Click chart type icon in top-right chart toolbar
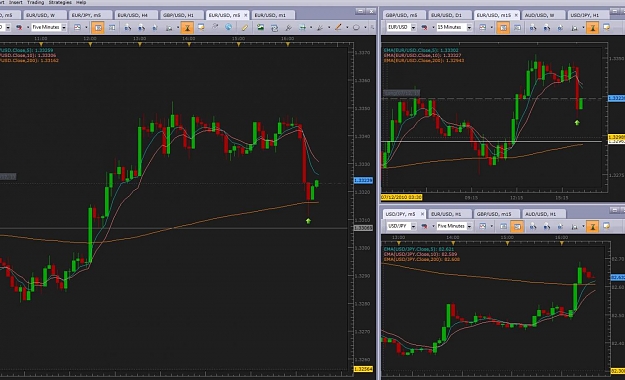625x380 pixels. point(483,27)
